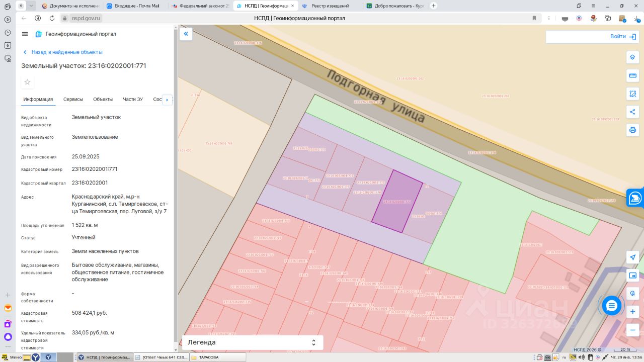Click the keyboard layout indicator ru
This screenshot has height=362, width=644.
coord(564,357)
